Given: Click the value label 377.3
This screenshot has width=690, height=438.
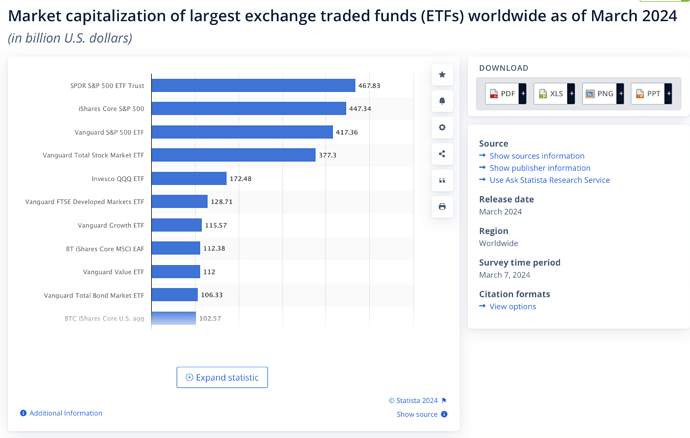Looking at the screenshot, I should tap(327, 155).
